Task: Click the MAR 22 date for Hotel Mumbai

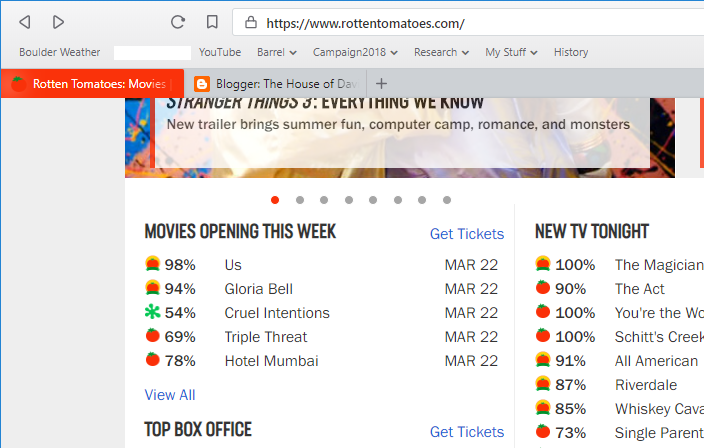Action: [x=471, y=361]
